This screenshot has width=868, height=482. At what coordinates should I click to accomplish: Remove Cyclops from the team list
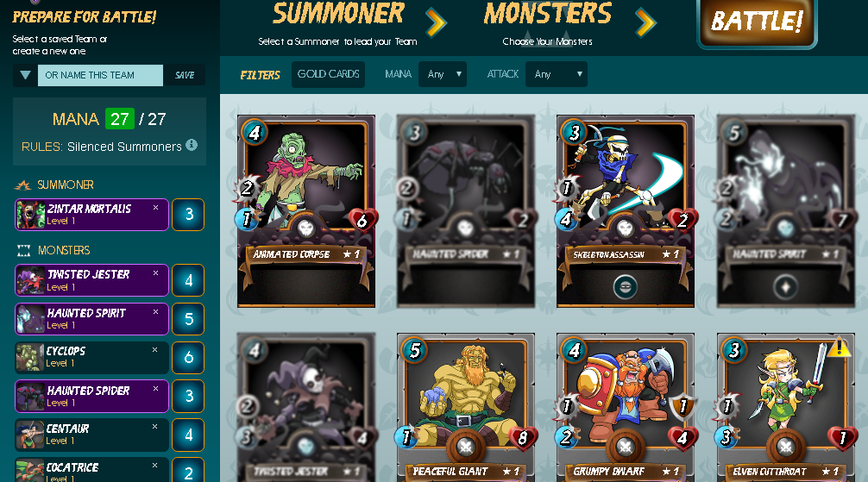click(x=155, y=350)
